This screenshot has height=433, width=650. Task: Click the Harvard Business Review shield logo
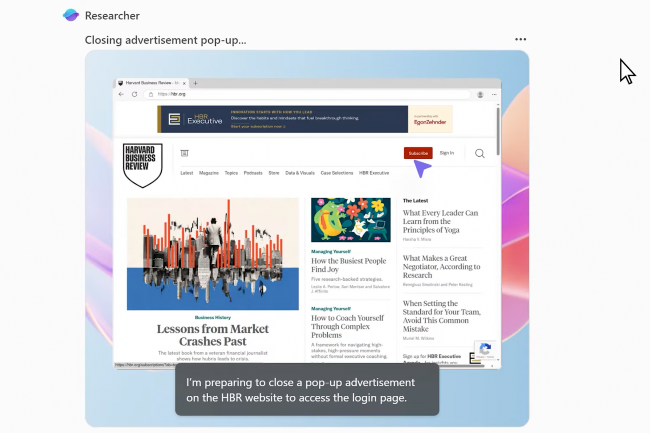[142, 164]
